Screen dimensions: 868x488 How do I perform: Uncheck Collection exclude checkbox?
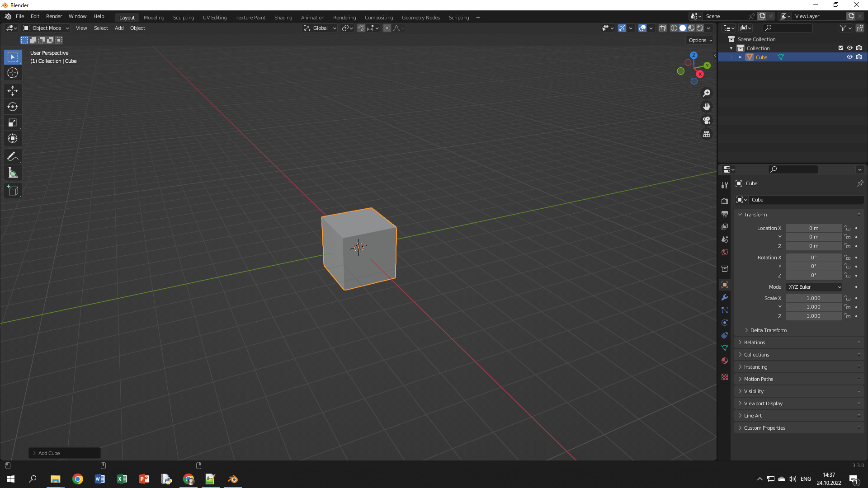tap(841, 48)
